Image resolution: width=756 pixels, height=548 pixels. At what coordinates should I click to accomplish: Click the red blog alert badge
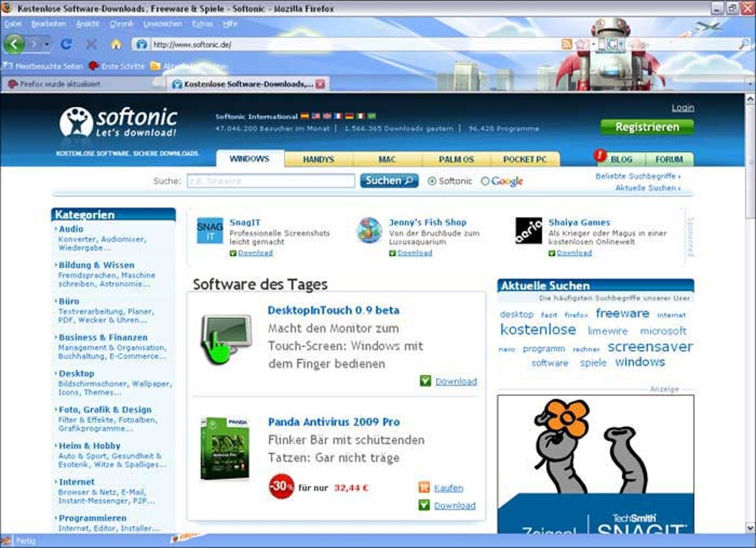[600, 155]
